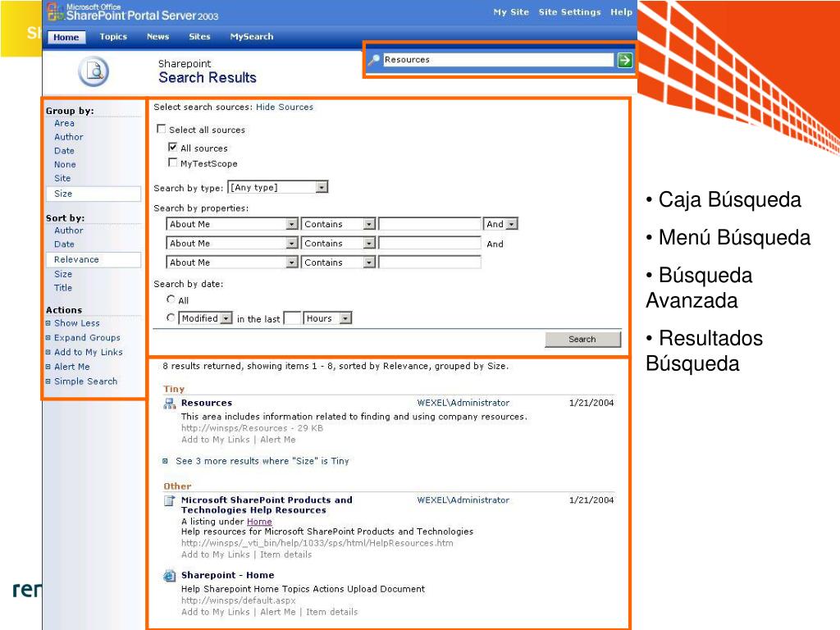Group results by Author
Viewport: 840px width, 630px height.
pyautogui.click(x=69, y=138)
